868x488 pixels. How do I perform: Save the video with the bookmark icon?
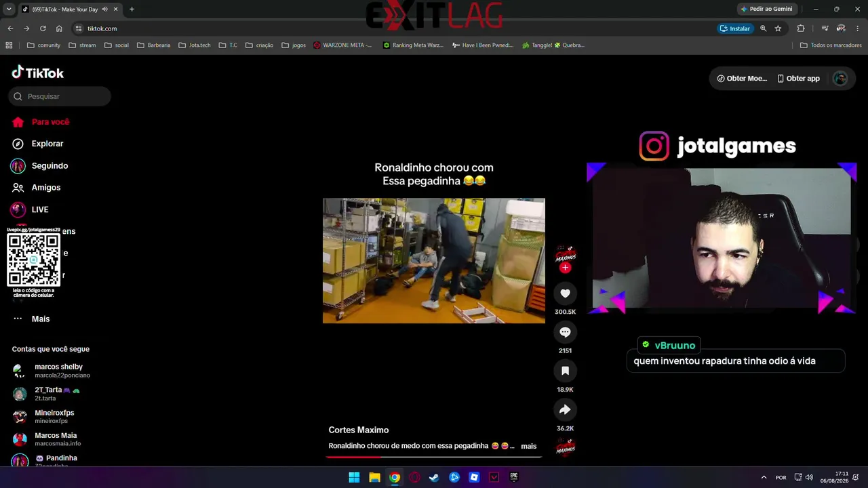point(565,371)
